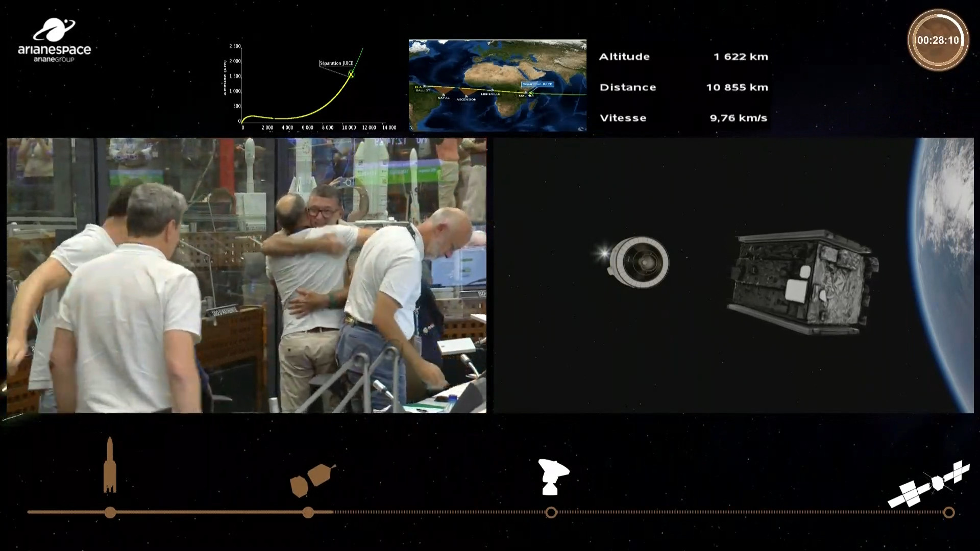Screen dimensions: 980x551
Task: Click the control room video feed
Action: coord(246,275)
